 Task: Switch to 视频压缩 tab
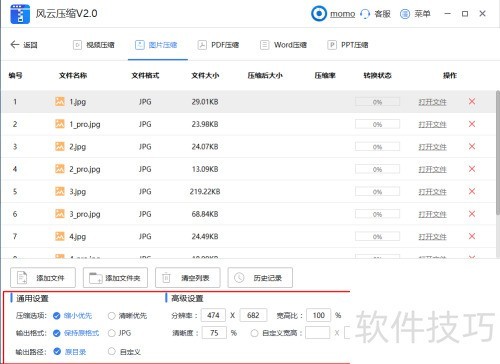tap(94, 45)
